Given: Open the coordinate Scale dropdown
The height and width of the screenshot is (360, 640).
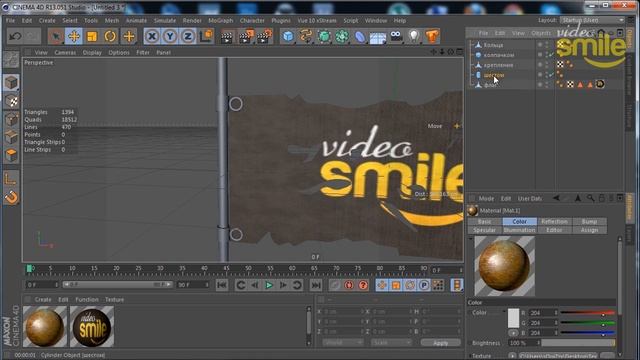Looking at the screenshot, I should (391, 342).
